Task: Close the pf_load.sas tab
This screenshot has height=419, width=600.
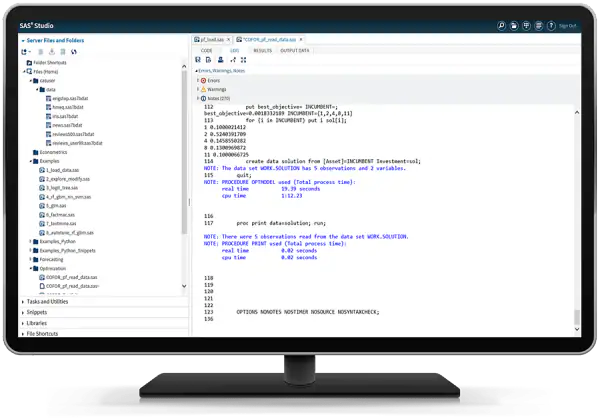Action: tap(228, 39)
